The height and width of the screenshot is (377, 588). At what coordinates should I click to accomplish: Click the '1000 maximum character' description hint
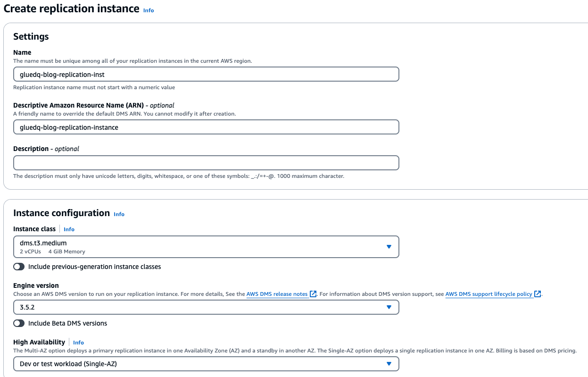click(x=311, y=176)
